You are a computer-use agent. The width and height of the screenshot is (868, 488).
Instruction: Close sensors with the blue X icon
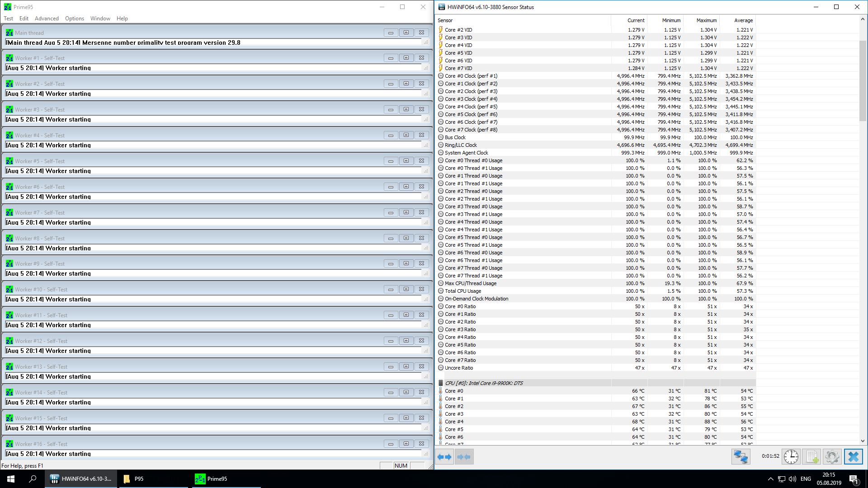click(853, 457)
